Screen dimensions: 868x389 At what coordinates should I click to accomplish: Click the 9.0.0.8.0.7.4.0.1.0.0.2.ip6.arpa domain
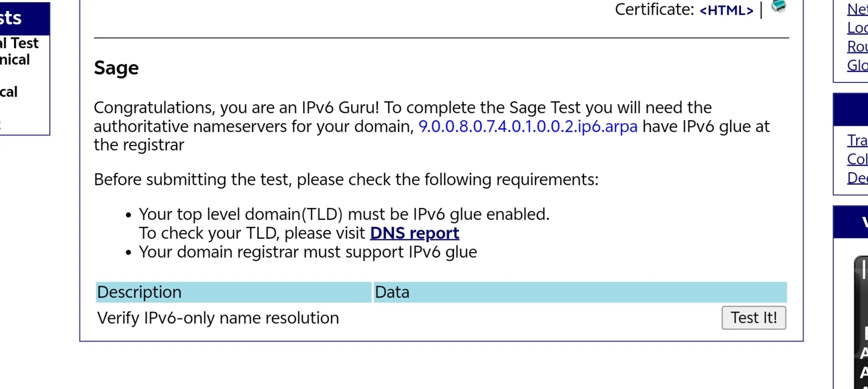(528, 127)
